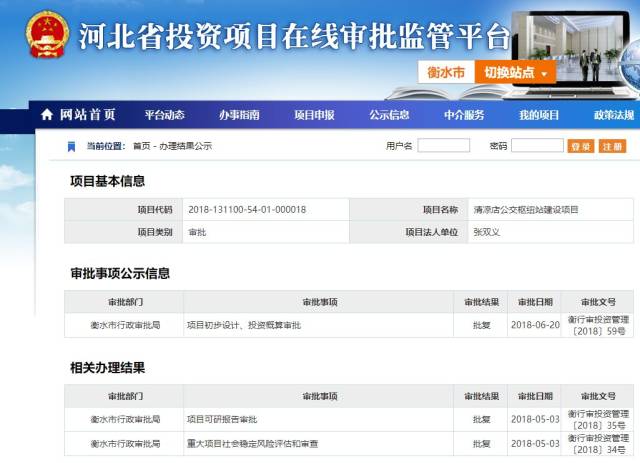The width and height of the screenshot is (640, 463).
Task: Open the 项目申报 menu item
Action: pyautogui.click(x=314, y=115)
